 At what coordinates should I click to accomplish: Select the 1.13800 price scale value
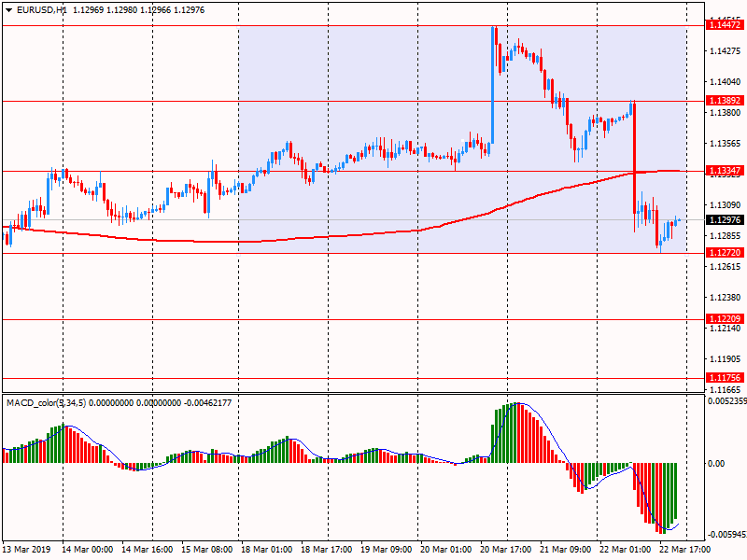pyautogui.click(x=726, y=113)
